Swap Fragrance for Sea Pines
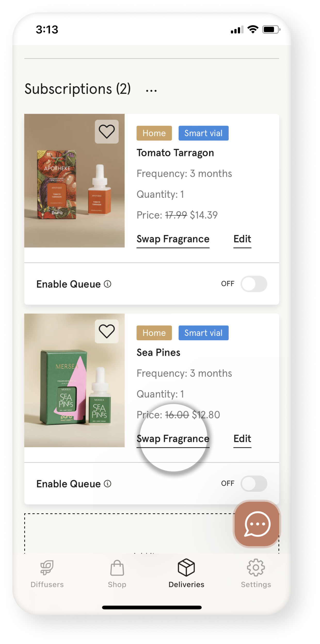Viewport: 320px width, 644px height. click(x=173, y=439)
